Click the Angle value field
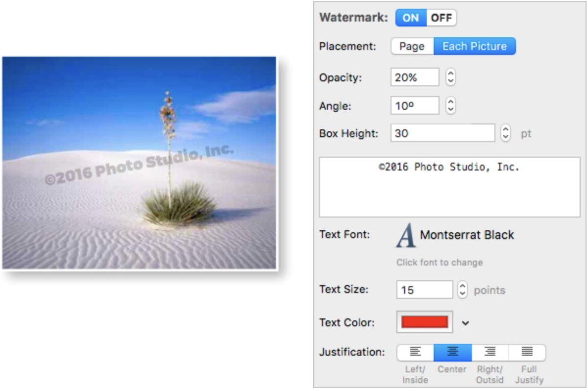This screenshot has width=588, height=389. 415,106
